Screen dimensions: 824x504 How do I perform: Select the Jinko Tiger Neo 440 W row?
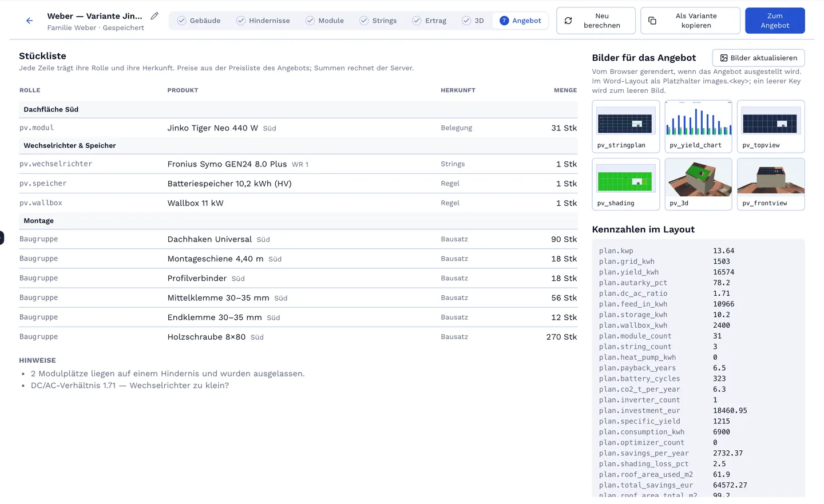click(298, 128)
